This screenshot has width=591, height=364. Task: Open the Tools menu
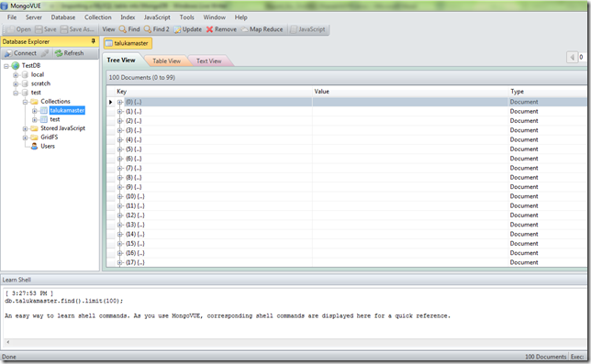tap(187, 17)
